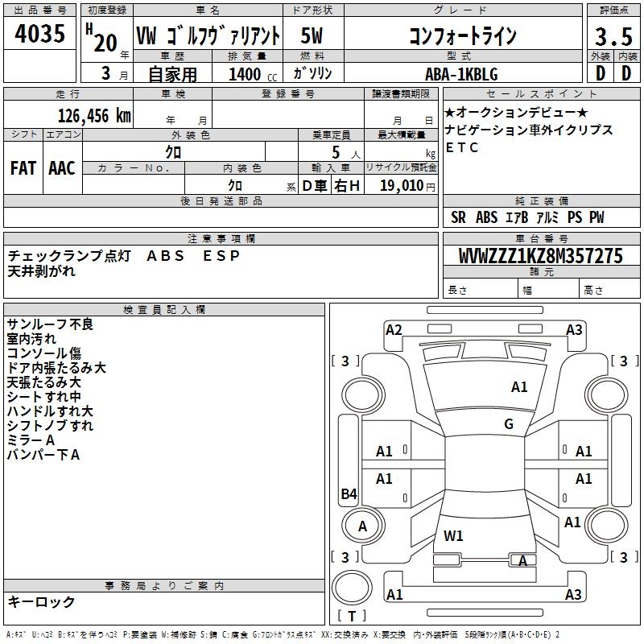
Task: Click PS in genuine equipment
Action: click(575, 217)
